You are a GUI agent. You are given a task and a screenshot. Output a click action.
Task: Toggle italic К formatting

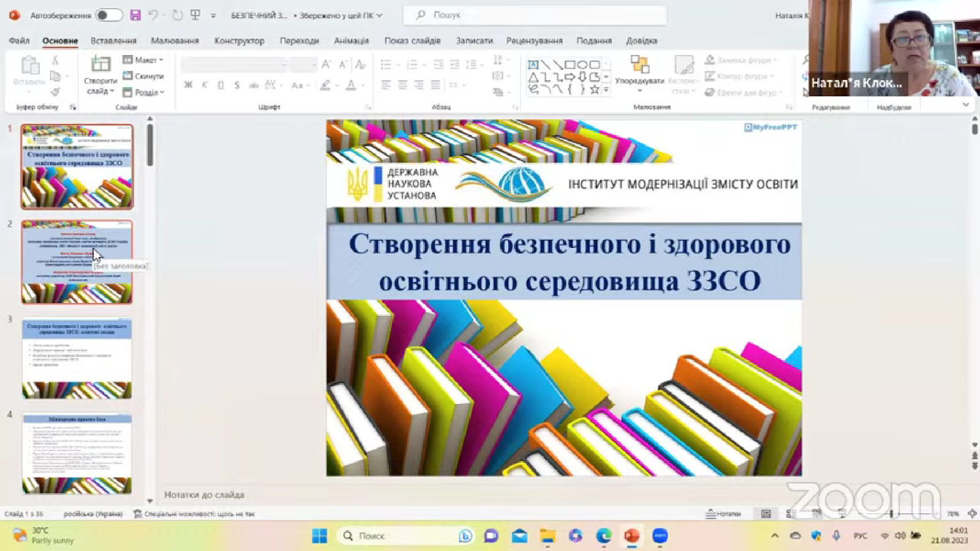(x=205, y=85)
